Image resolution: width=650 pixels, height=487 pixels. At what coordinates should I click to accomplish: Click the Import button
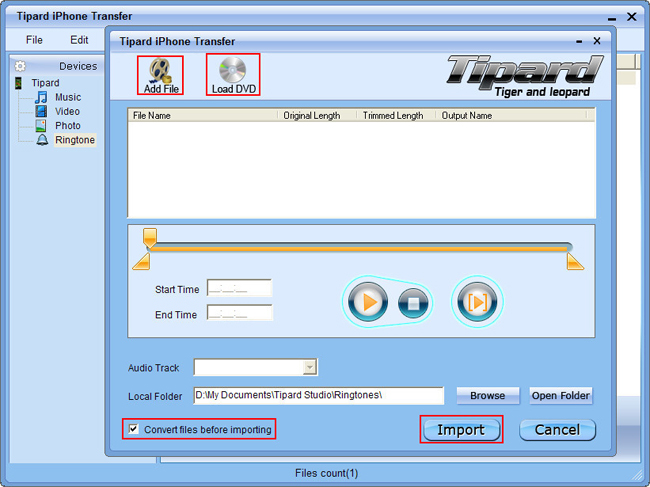[461, 430]
